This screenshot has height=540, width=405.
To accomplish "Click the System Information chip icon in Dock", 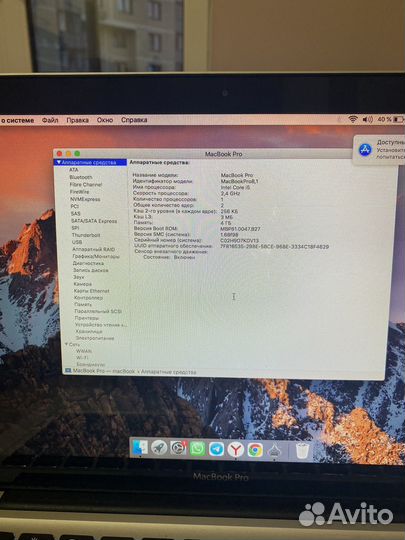I will [x=274, y=450].
